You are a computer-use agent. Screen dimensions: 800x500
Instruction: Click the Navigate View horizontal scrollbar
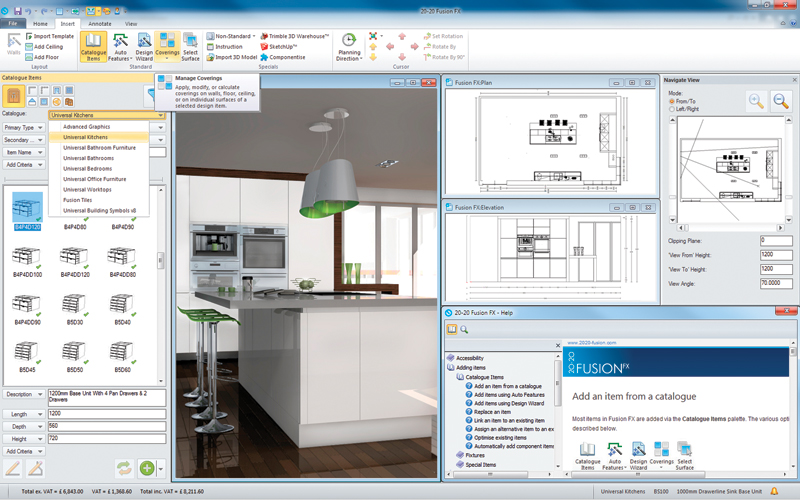pos(731,228)
